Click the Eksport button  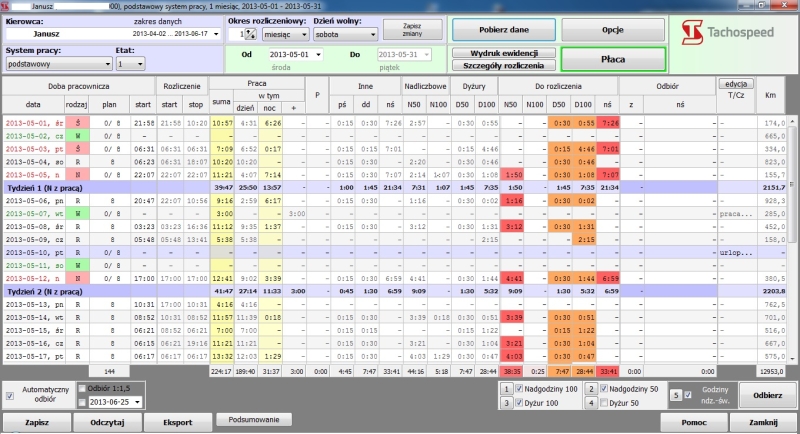tap(178, 422)
